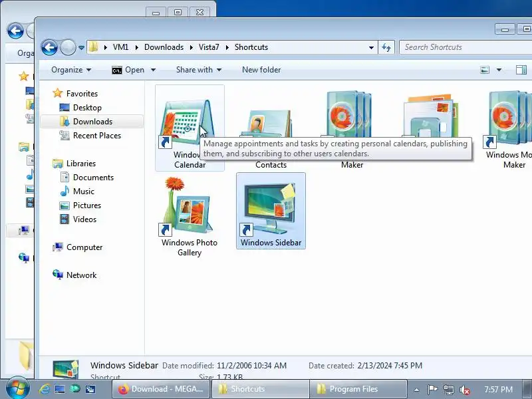Toggle the preview pane button
The width and height of the screenshot is (532, 399).
(x=521, y=70)
